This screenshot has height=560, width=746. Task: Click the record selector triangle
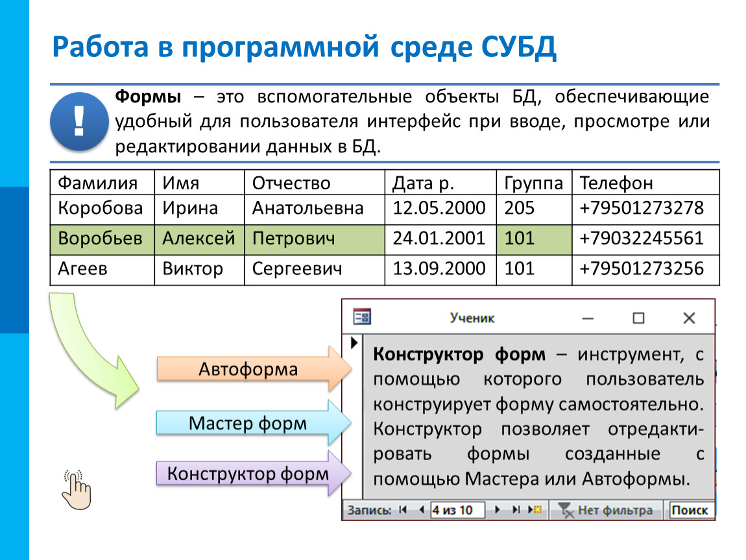(354, 342)
